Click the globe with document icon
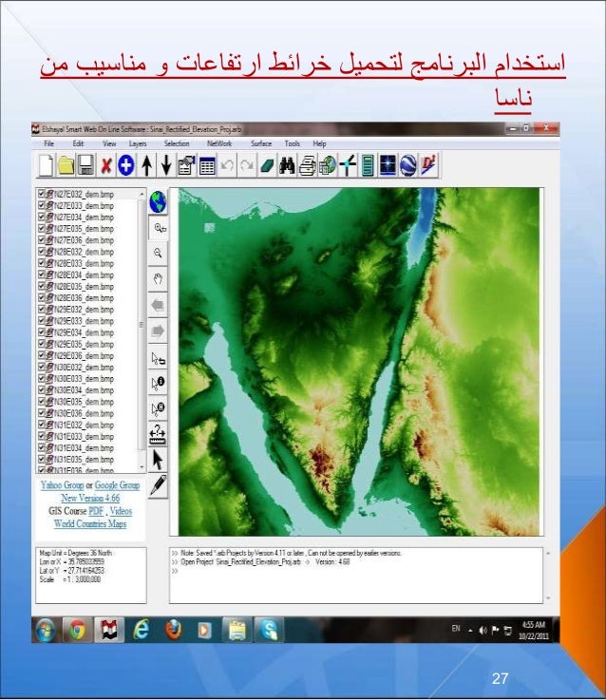The image size is (606, 700). (x=328, y=165)
